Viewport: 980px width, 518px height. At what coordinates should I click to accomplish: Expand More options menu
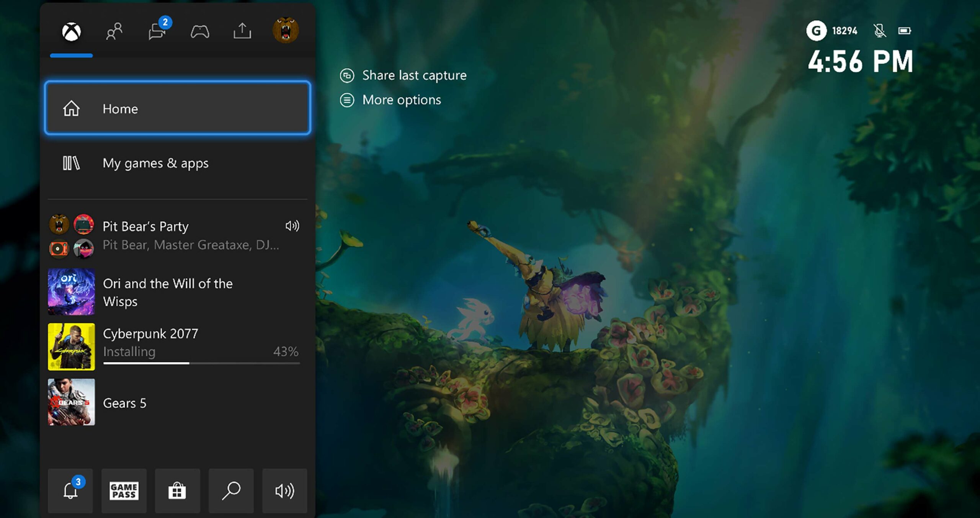coord(391,100)
